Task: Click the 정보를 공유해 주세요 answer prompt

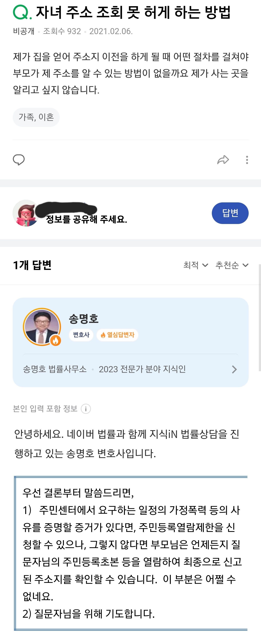Action: click(x=87, y=219)
